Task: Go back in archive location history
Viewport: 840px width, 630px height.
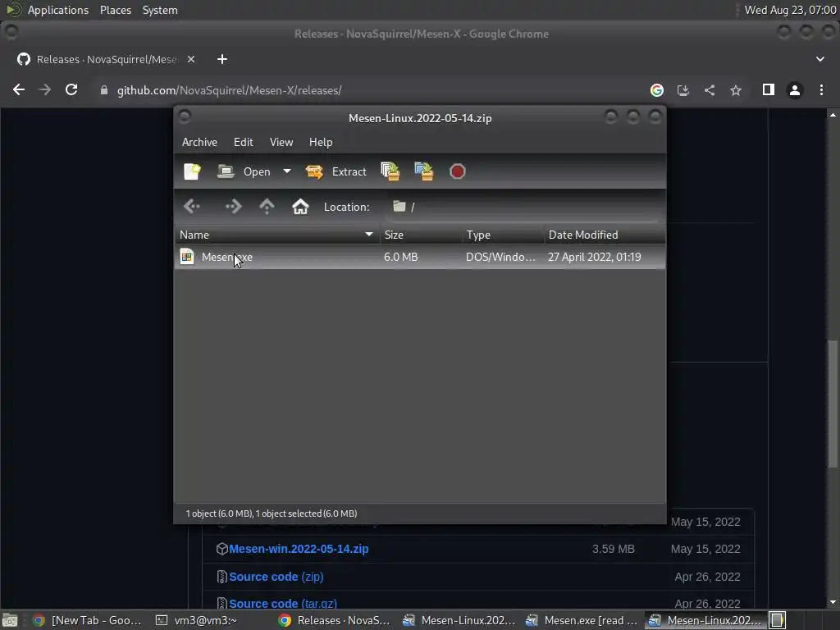Action: (192, 206)
